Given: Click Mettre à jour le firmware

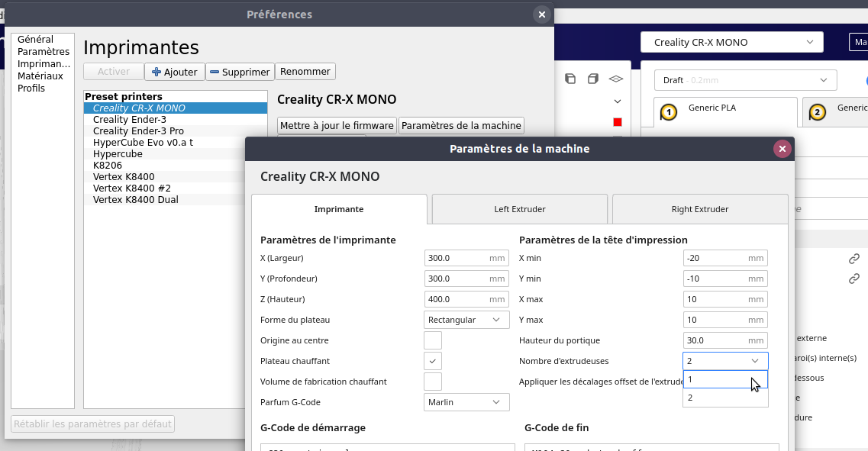Looking at the screenshot, I should point(337,126).
